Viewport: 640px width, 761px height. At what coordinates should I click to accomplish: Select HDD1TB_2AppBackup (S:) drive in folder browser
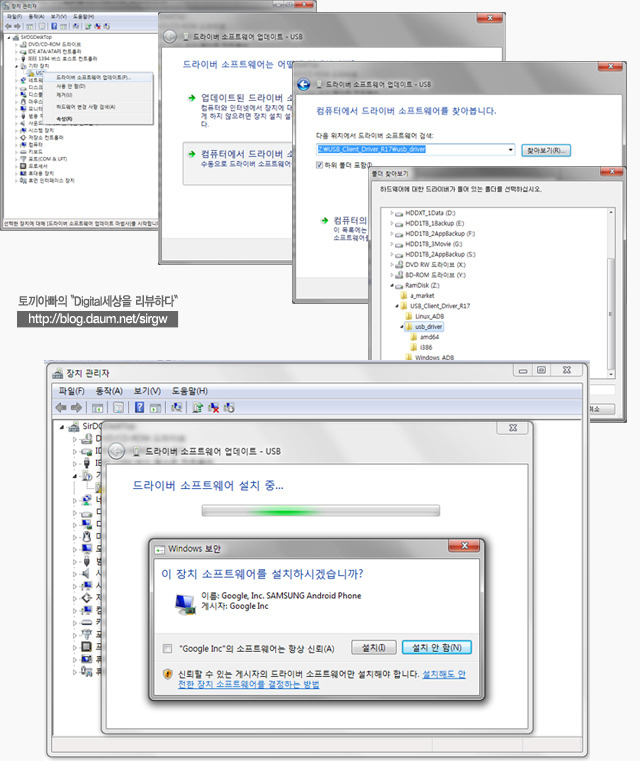pos(440,254)
